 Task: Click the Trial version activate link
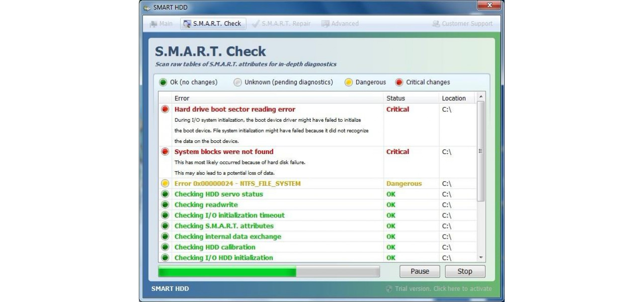point(439,289)
